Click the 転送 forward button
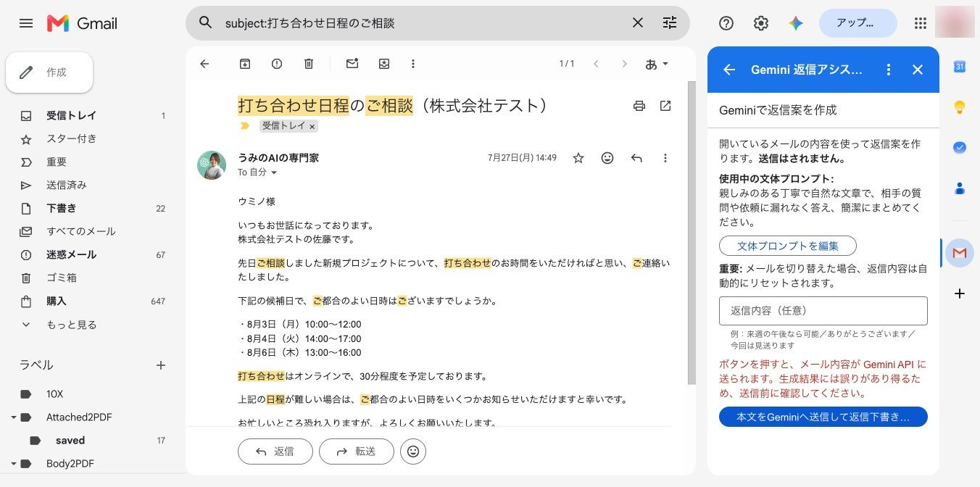This screenshot has height=487, width=980. [357, 451]
